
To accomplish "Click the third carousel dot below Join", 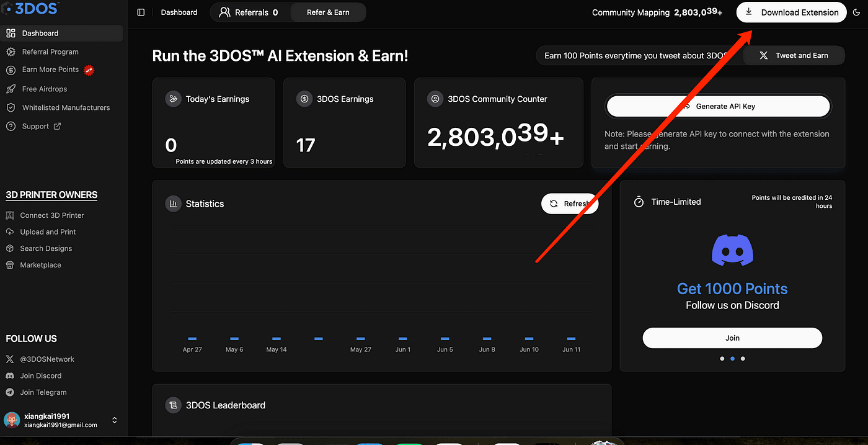I will pyautogui.click(x=742, y=358).
